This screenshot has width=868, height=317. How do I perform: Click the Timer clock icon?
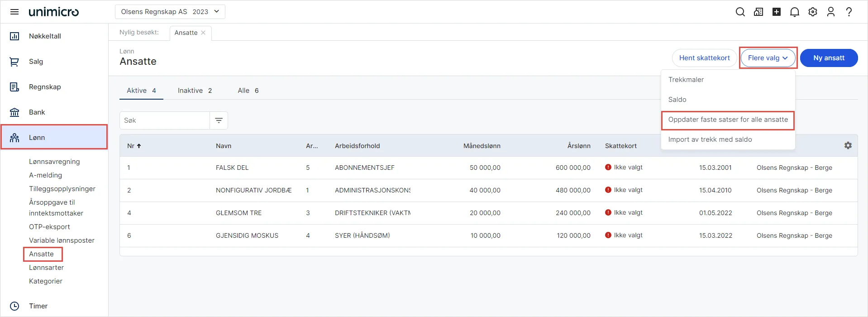[x=14, y=306]
